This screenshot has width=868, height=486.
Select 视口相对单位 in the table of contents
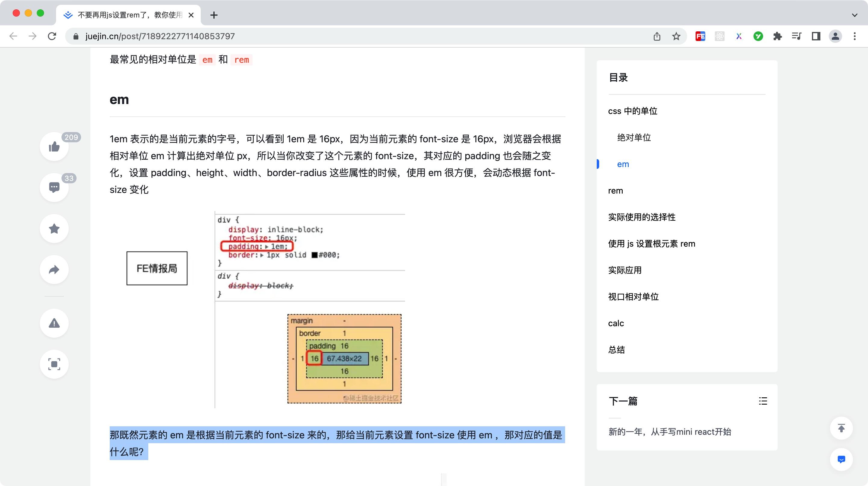point(633,297)
